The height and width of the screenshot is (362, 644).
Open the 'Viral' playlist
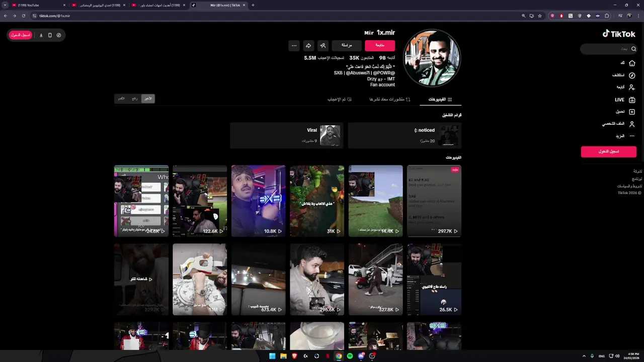click(287, 135)
